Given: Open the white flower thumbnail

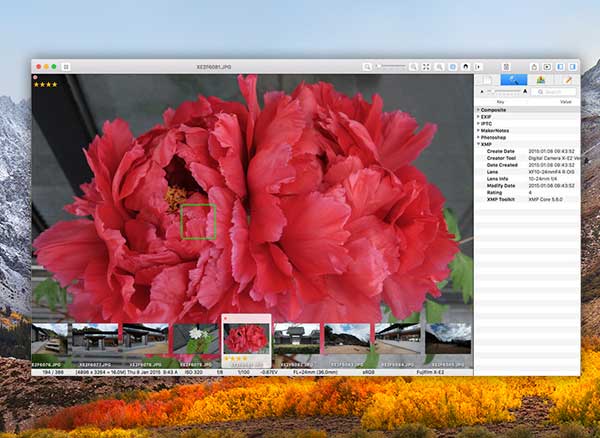Looking at the screenshot, I should 196,339.
